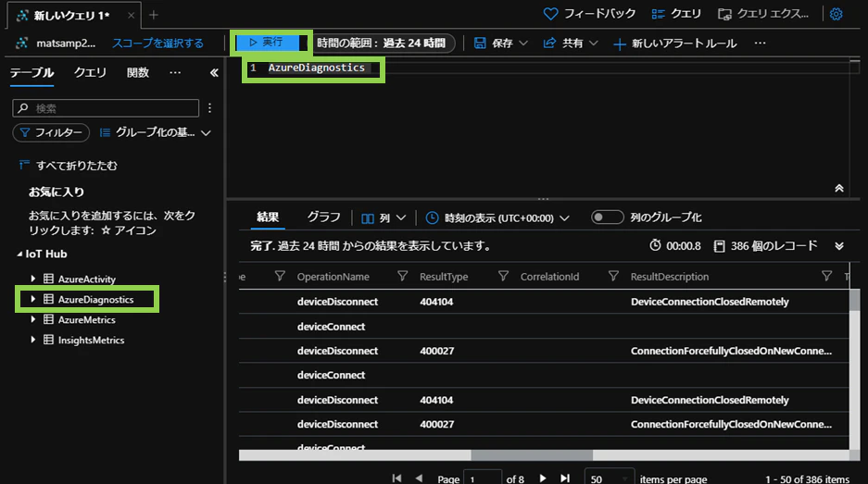Select first 400027 result type cell
The image size is (868, 484).
coord(436,351)
